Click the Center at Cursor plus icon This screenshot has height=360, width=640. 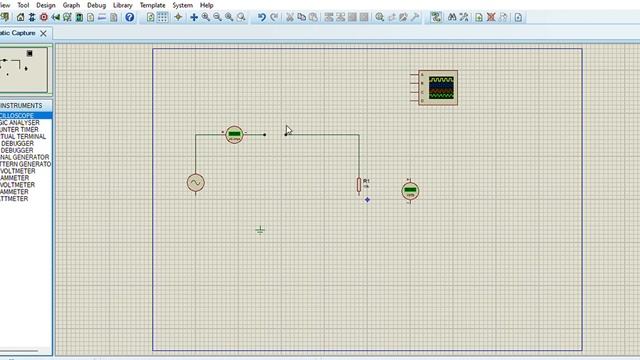(x=194, y=17)
